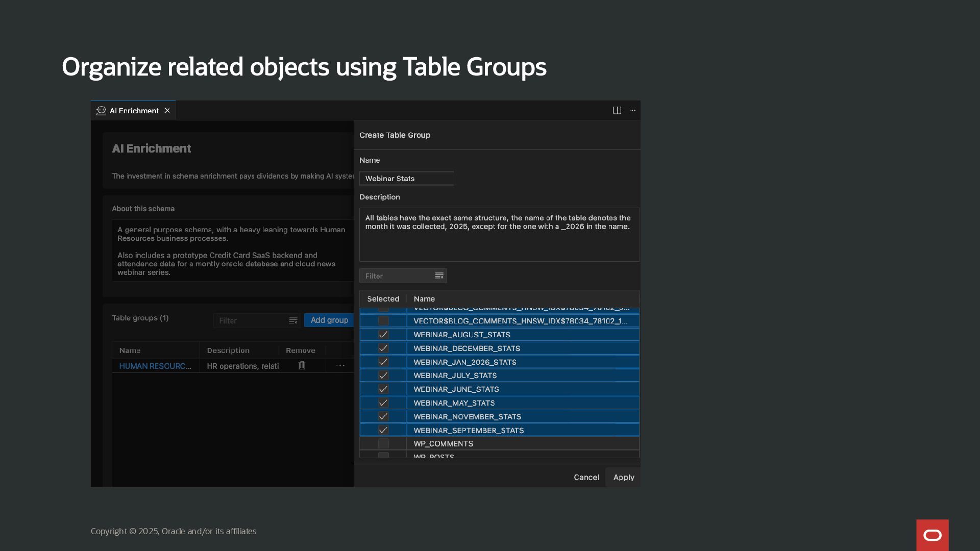980x551 pixels.
Task: Uncheck WEBINAR_JAN_2026_STATS checkbox
Action: tap(383, 362)
